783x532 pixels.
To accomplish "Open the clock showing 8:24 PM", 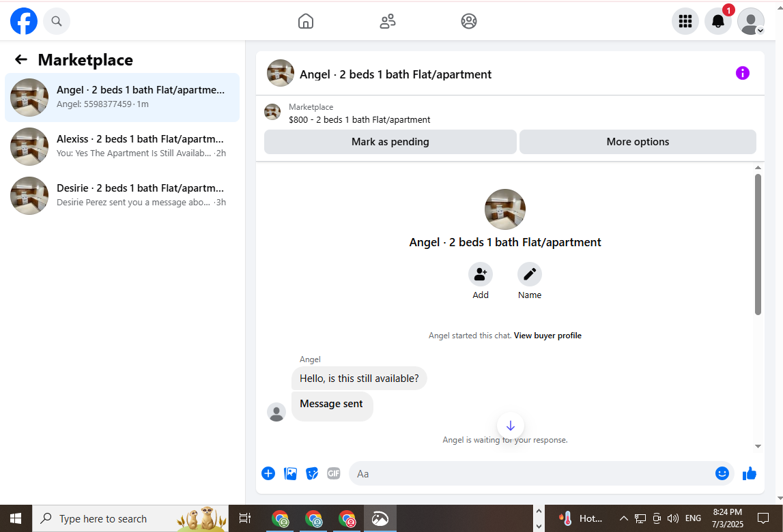I will click(728, 518).
